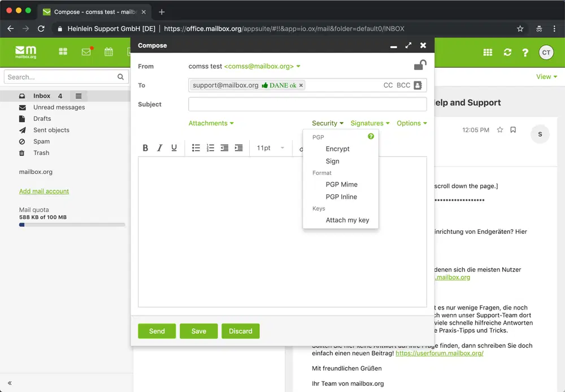Minimize the Compose window
565x392 pixels.
[x=393, y=46]
